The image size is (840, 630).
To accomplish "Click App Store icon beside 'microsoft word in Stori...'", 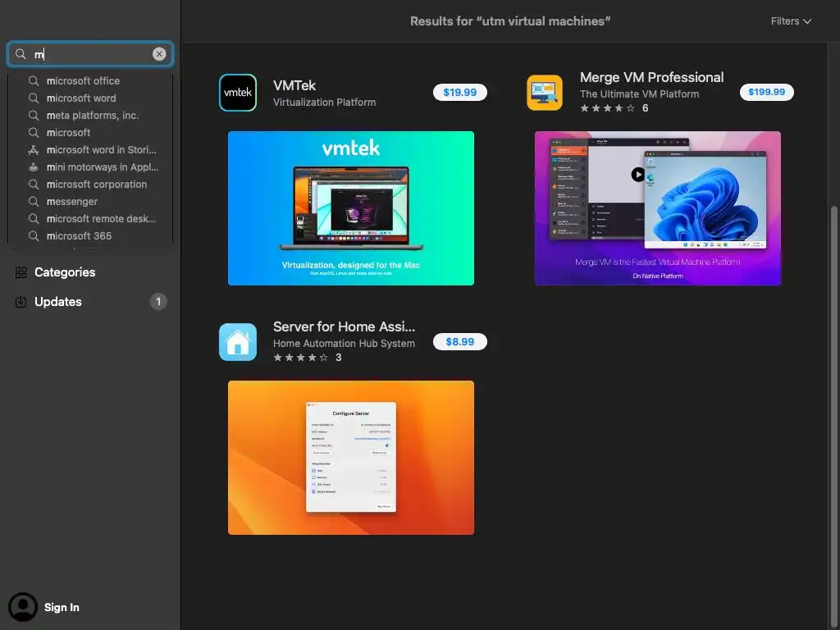I will pos(33,149).
